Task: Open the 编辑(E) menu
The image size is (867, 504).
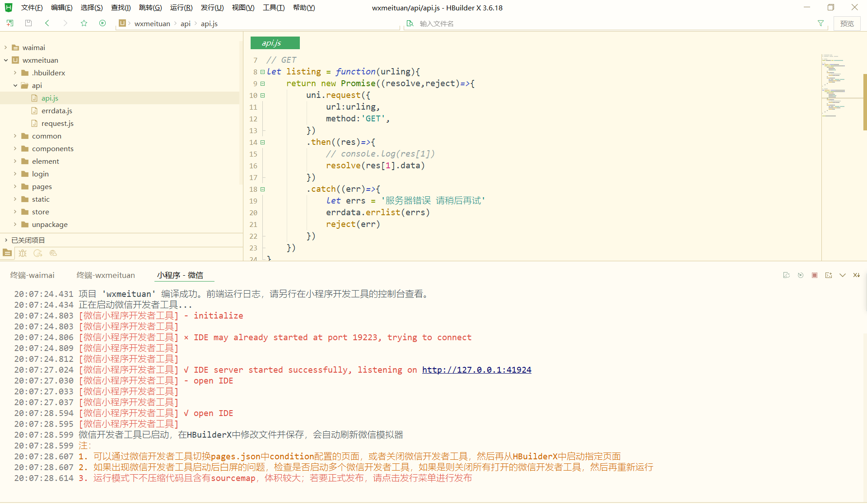Action: [x=62, y=8]
